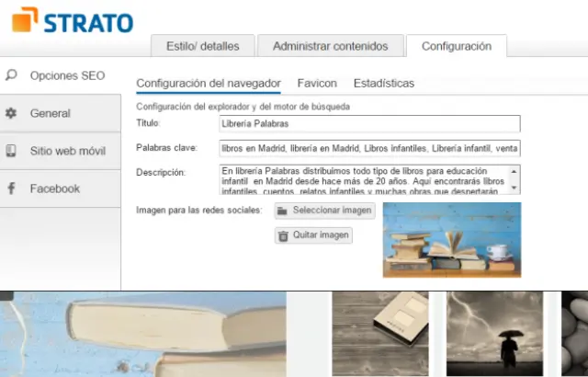Select Configuración del navegador sub-tab

point(208,83)
